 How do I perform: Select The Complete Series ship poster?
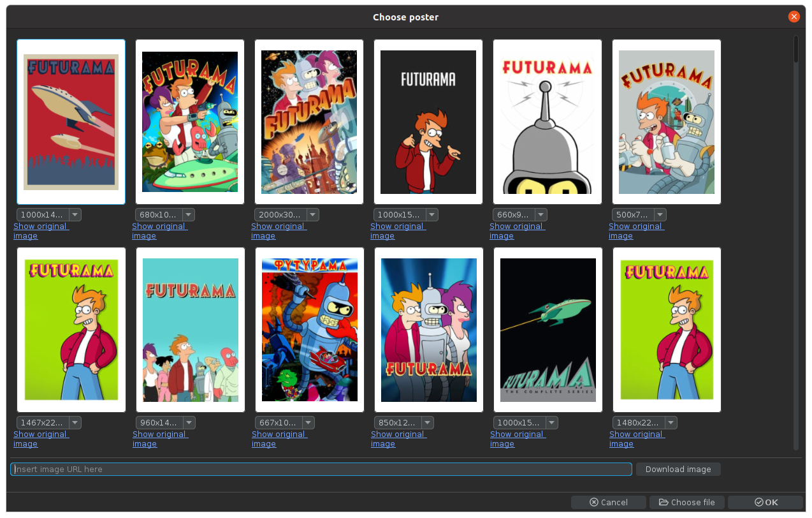tap(547, 330)
